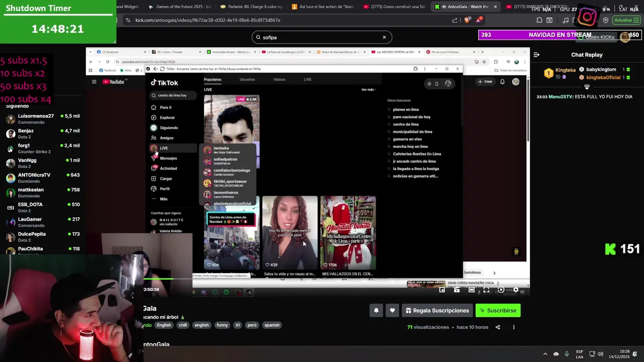The image size is (644, 362).
Task: Open the browser extensions puzzle icon
Action: [x=539, y=20]
